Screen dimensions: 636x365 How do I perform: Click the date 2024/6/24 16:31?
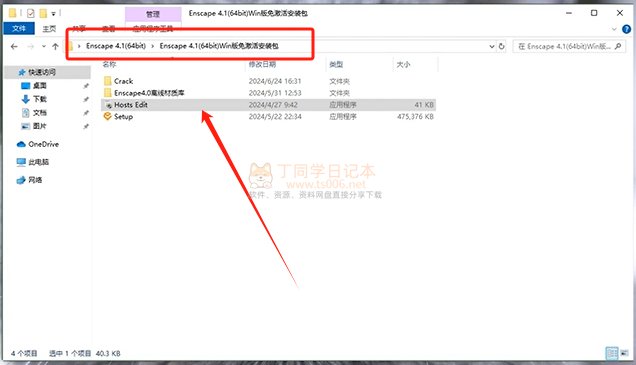click(275, 81)
